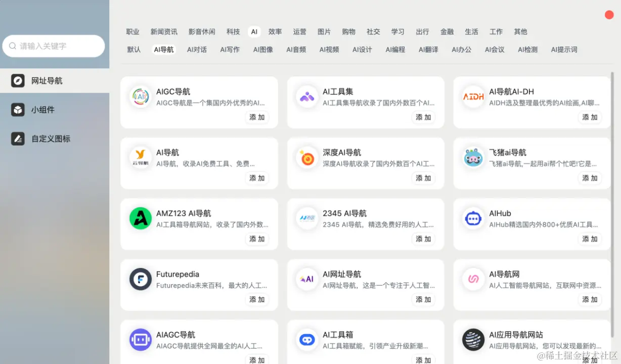Click the AI网址导航 logo icon
The image size is (621, 364).
coord(307,279)
